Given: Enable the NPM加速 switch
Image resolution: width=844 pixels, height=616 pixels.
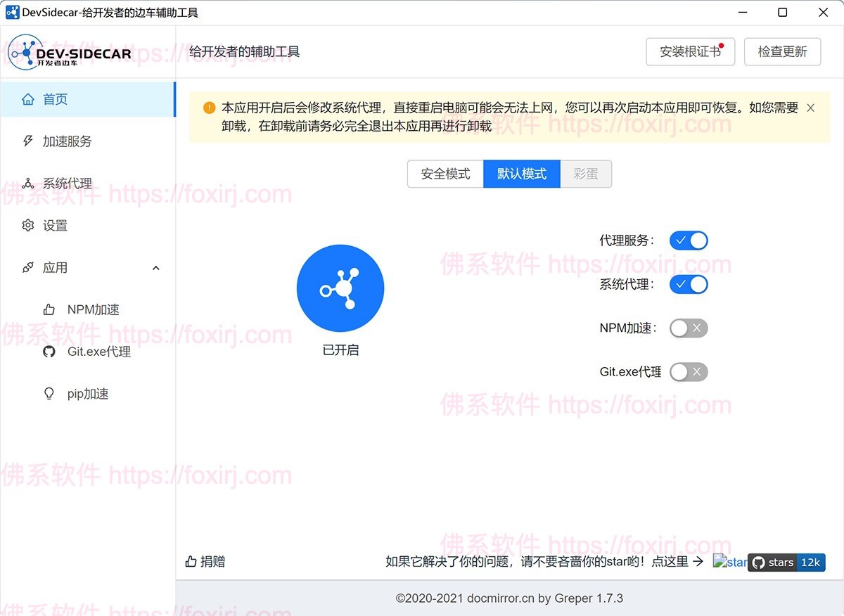Looking at the screenshot, I should (688, 328).
